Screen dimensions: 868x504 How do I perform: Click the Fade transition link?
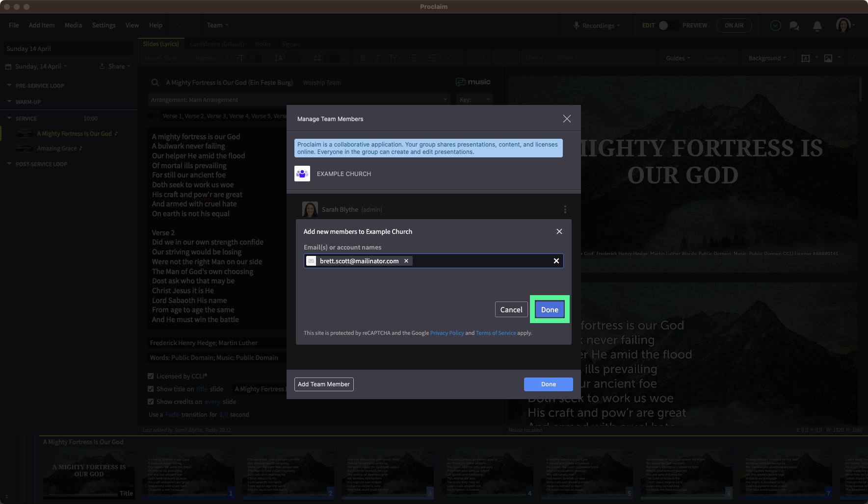(172, 414)
